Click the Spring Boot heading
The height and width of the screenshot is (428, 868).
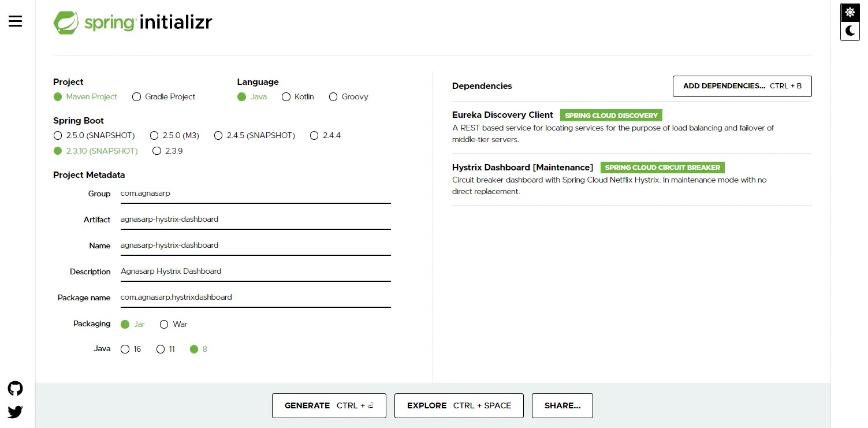coord(79,121)
